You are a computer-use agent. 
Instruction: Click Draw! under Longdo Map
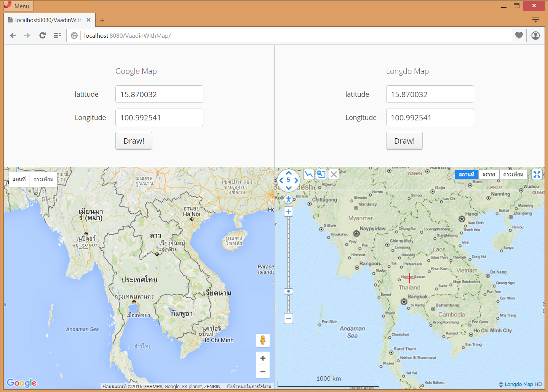[404, 141]
